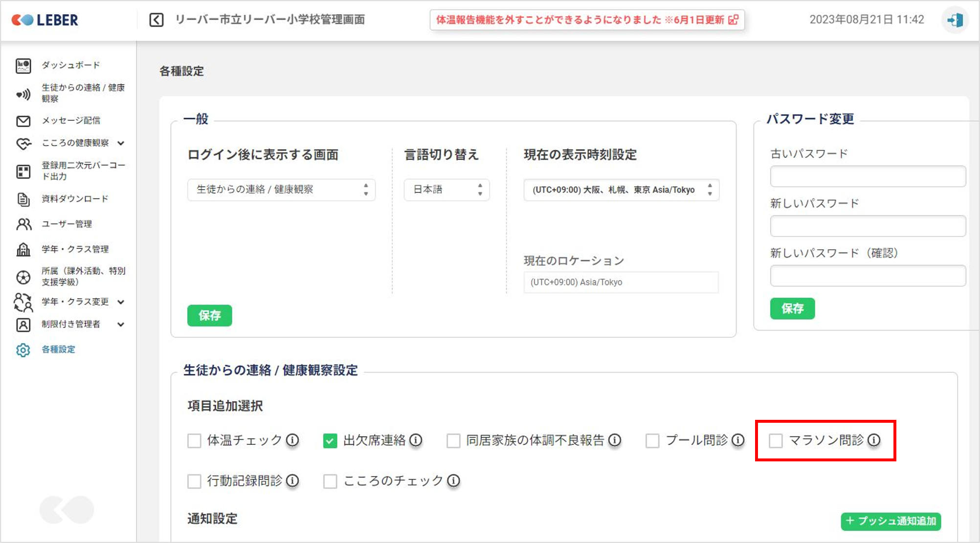
Task: Open the 言語切り替え language dropdown
Action: coord(446,190)
